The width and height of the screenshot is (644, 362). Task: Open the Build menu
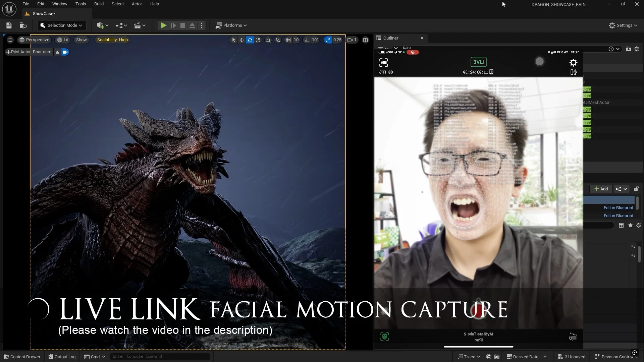point(99,4)
